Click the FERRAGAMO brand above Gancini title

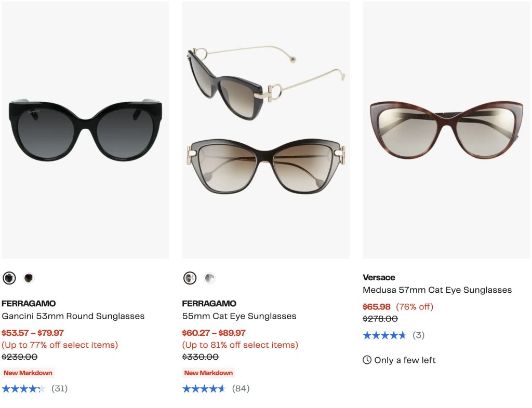point(29,304)
